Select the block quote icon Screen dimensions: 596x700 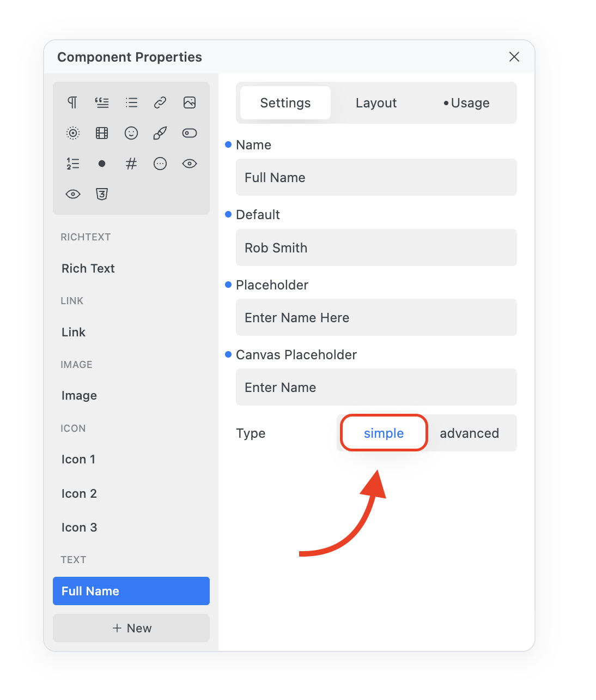pos(102,102)
